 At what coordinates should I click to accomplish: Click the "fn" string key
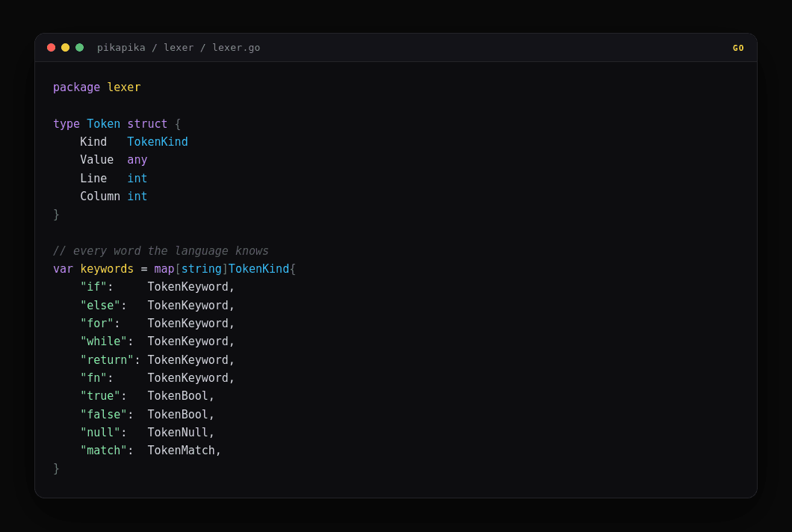(93, 378)
